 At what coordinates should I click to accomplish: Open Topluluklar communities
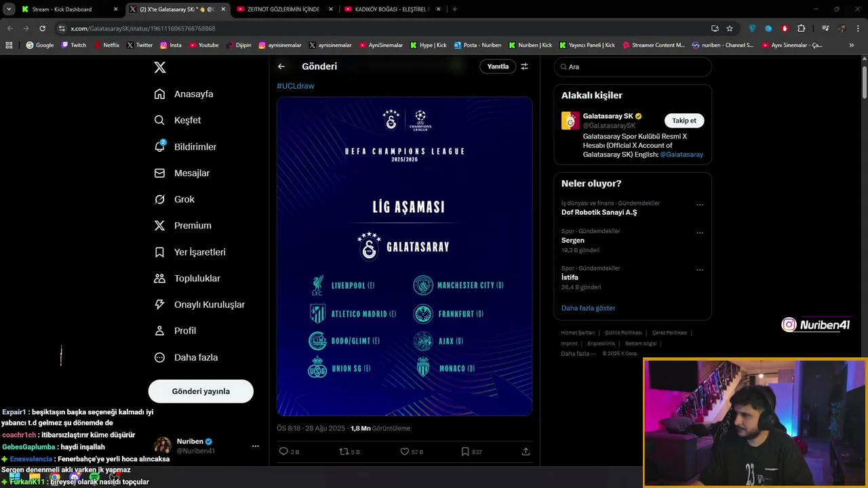[187, 279]
